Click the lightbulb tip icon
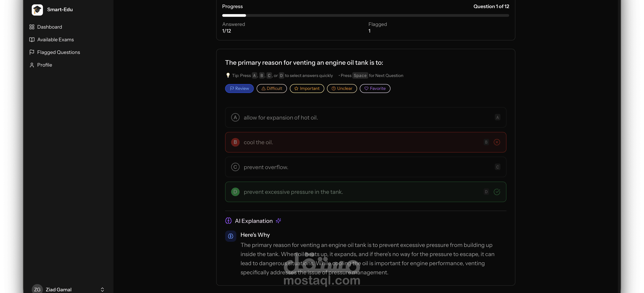Screen dimensions: 644x293 click(x=228, y=75)
